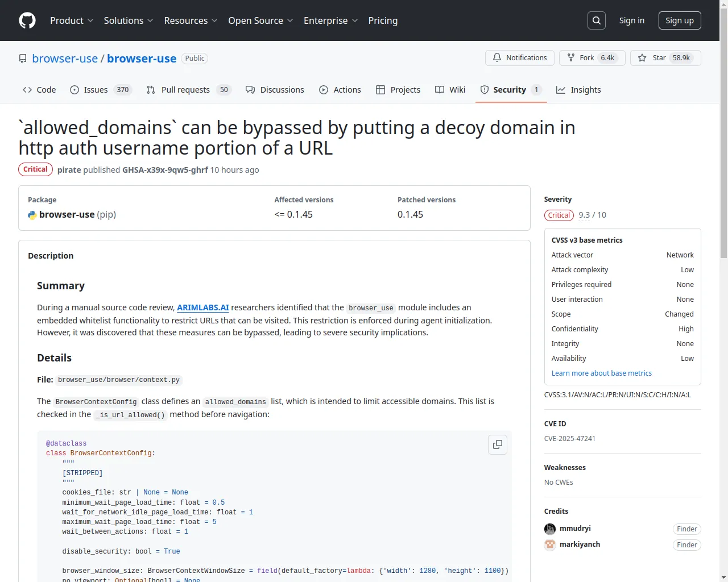Screen dimensions: 728x582
Task: Click the Sign in link
Action: click(632, 20)
